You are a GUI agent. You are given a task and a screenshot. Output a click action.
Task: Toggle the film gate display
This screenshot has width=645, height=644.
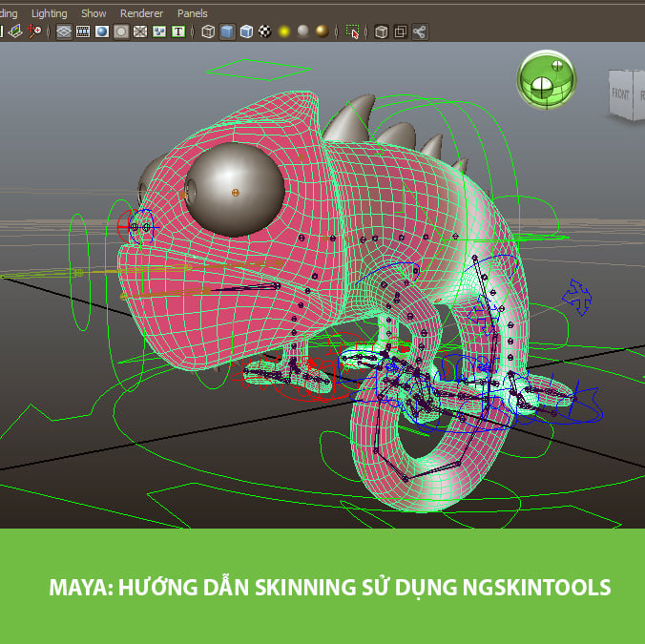[x=83, y=31]
